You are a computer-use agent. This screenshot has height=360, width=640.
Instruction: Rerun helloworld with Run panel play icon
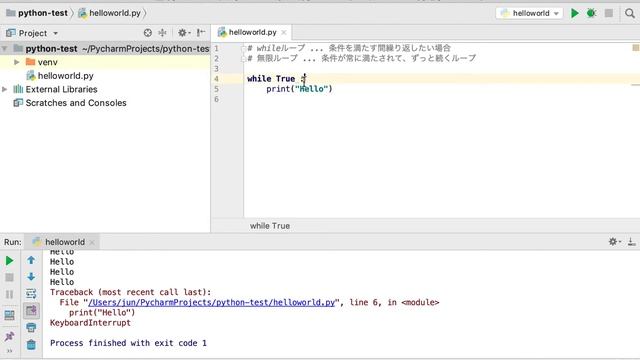tap(9, 261)
